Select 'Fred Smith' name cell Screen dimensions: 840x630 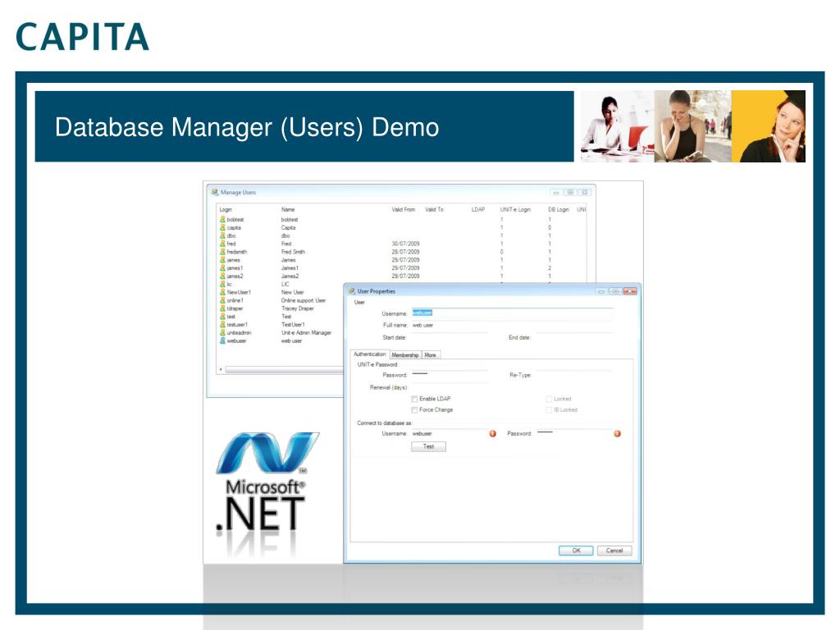tap(293, 251)
